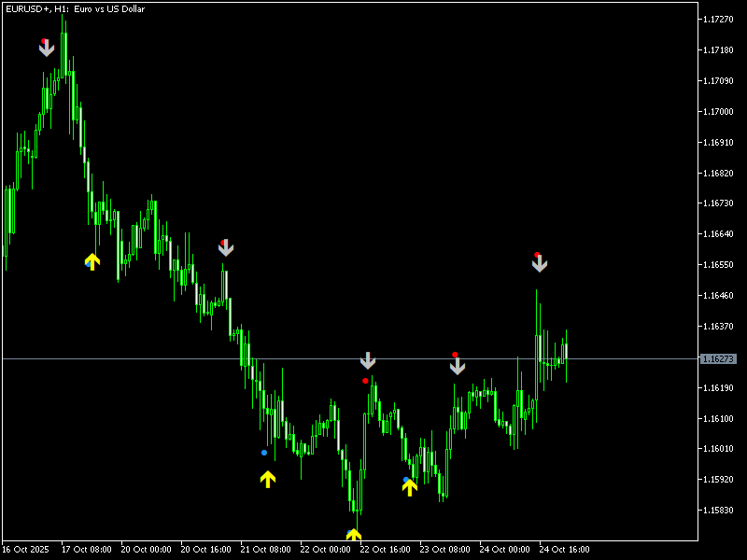Click the 1.17270 price scale label
This screenshot has width=747, height=560.
(718, 19)
